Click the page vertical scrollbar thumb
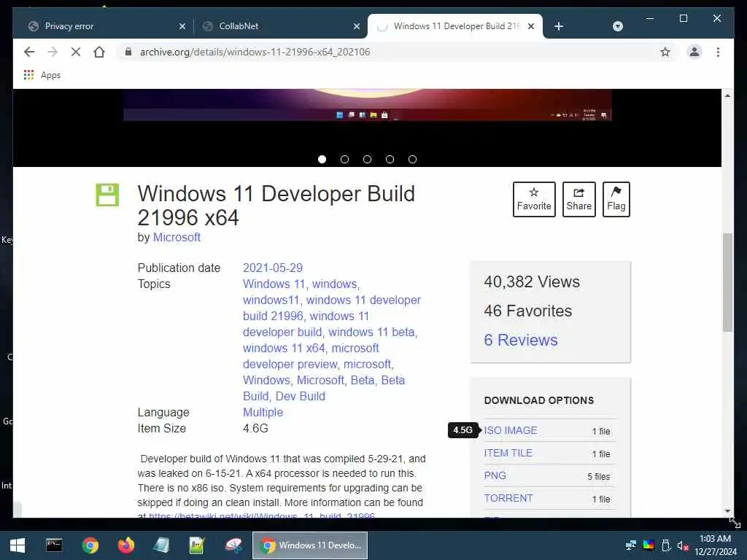The width and height of the screenshot is (747, 560). click(x=727, y=282)
